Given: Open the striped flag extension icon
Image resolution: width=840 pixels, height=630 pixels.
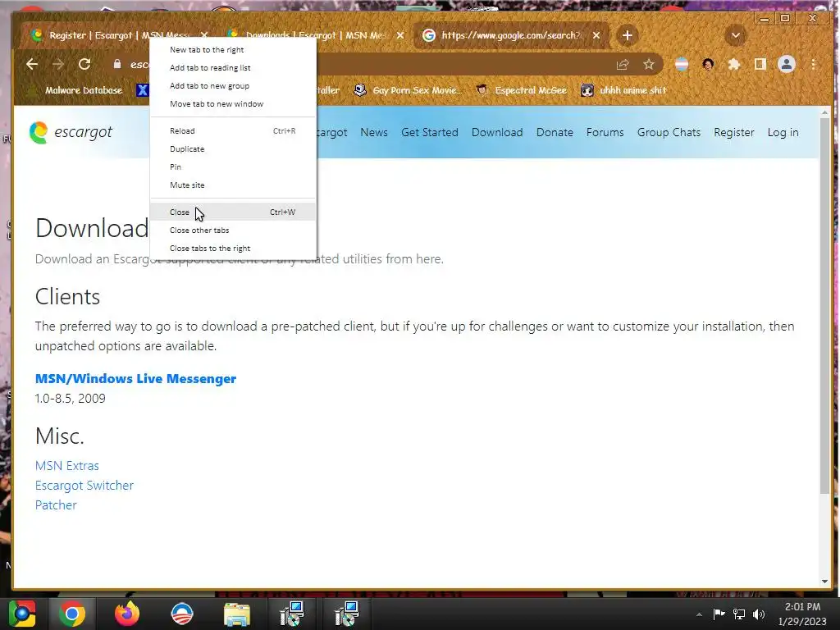Looking at the screenshot, I should (x=682, y=64).
